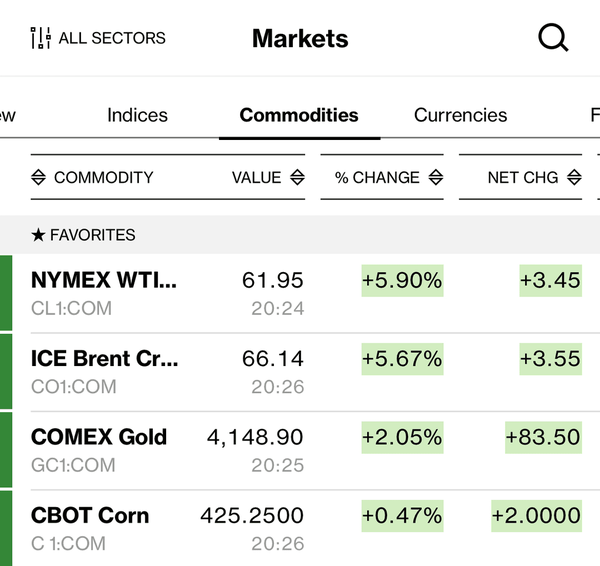Click the All Sectors filter icon
Image resolution: width=600 pixels, height=566 pixels.
click(x=40, y=39)
